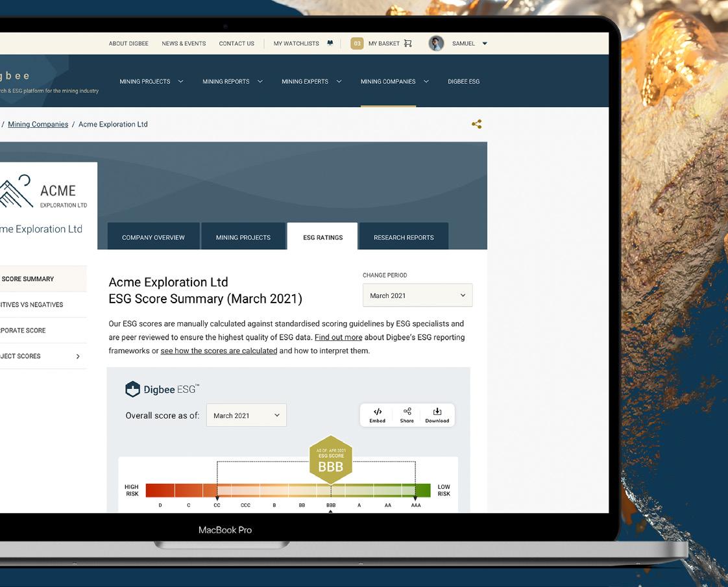Select Score Summary in the sidebar
728x587 pixels.
(43, 279)
